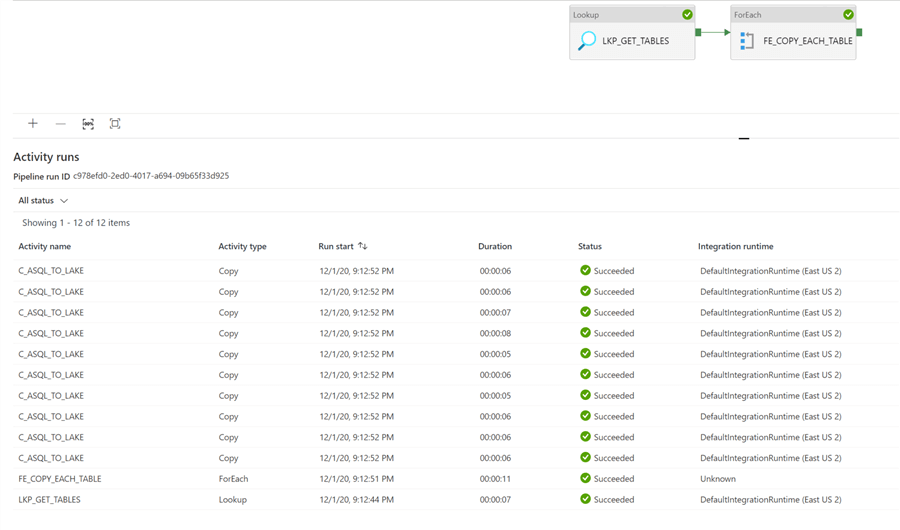This screenshot has height=530, width=900.
Task: Click the zoom in plus icon
Action: (33, 124)
